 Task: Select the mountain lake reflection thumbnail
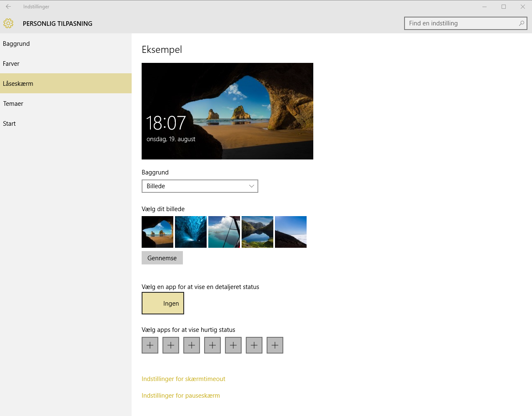click(x=257, y=232)
